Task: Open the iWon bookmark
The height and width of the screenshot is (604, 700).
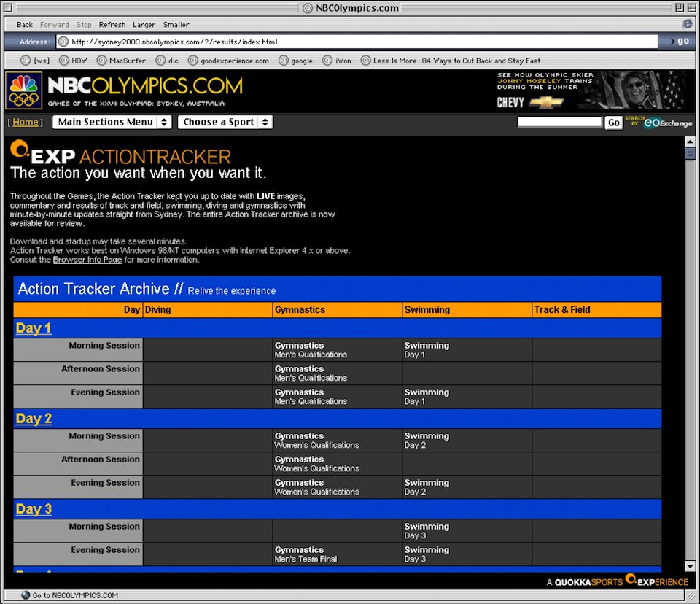Action: point(337,61)
